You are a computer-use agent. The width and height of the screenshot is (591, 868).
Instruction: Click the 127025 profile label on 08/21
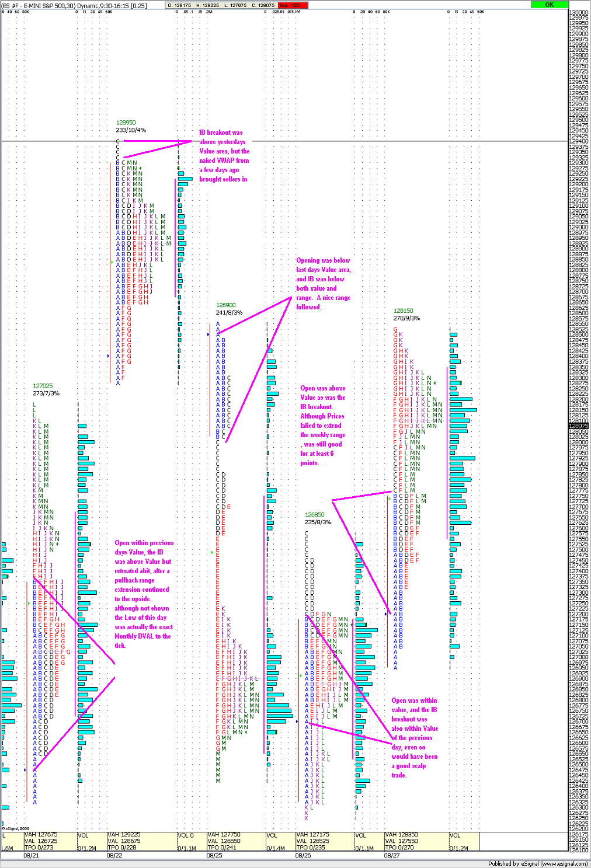(43, 386)
